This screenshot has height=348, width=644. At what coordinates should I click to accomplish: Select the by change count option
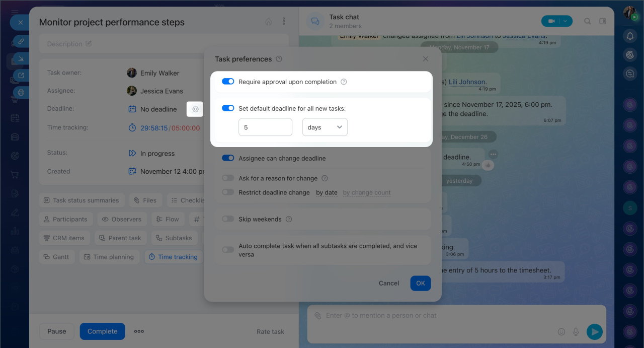pos(367,192)
